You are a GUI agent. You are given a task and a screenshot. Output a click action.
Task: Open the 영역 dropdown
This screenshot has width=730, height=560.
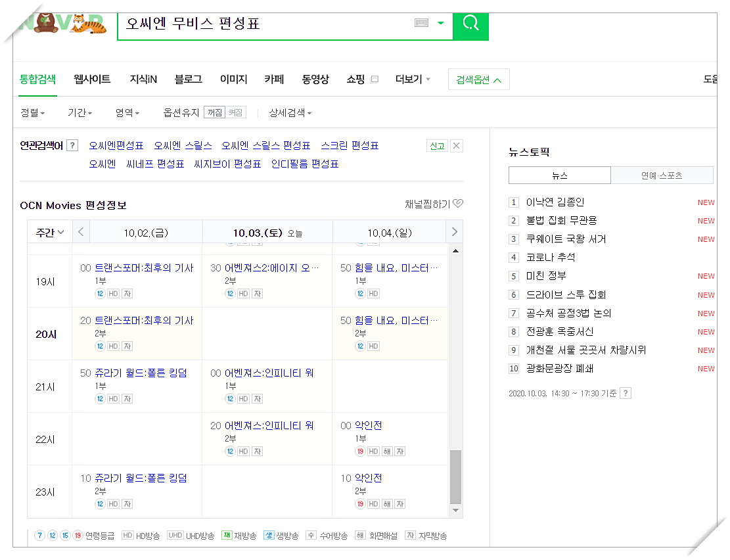pos(127,113)
